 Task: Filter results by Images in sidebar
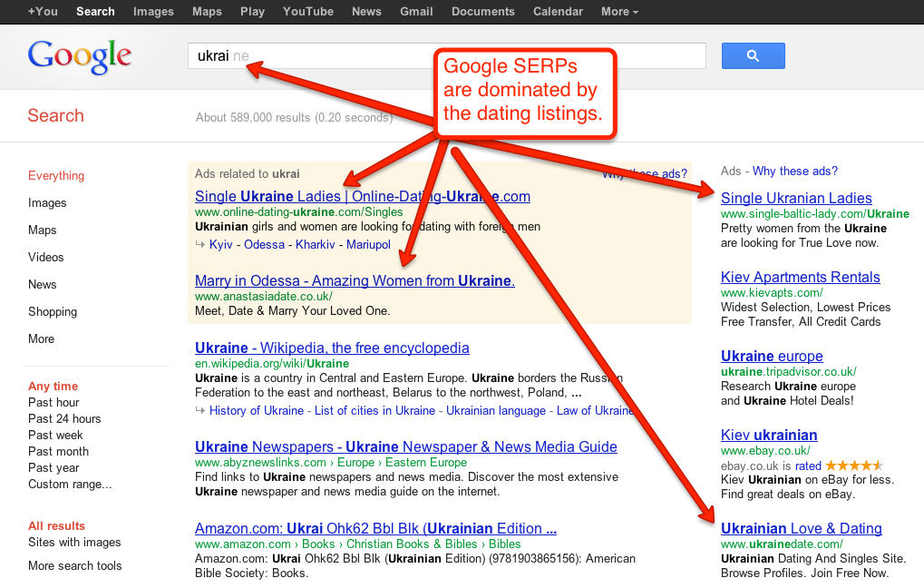tap(47, 203)
